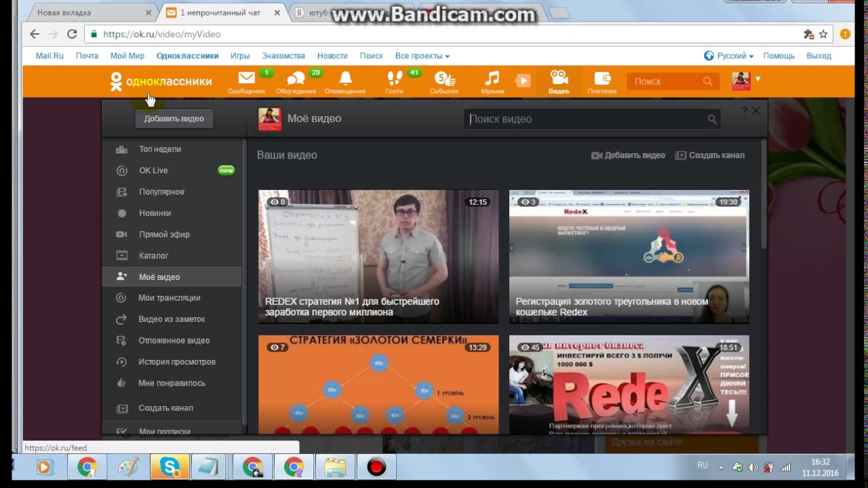Click Игры link in top bar
Viewport: 868px width, 488px height.
[240, 56]
